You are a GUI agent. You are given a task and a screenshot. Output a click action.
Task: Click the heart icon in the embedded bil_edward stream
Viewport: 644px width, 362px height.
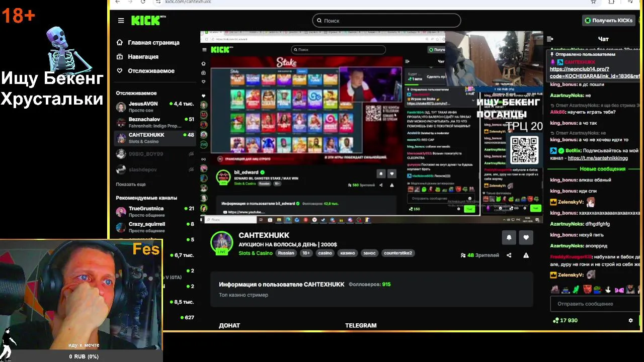(392, 173)
